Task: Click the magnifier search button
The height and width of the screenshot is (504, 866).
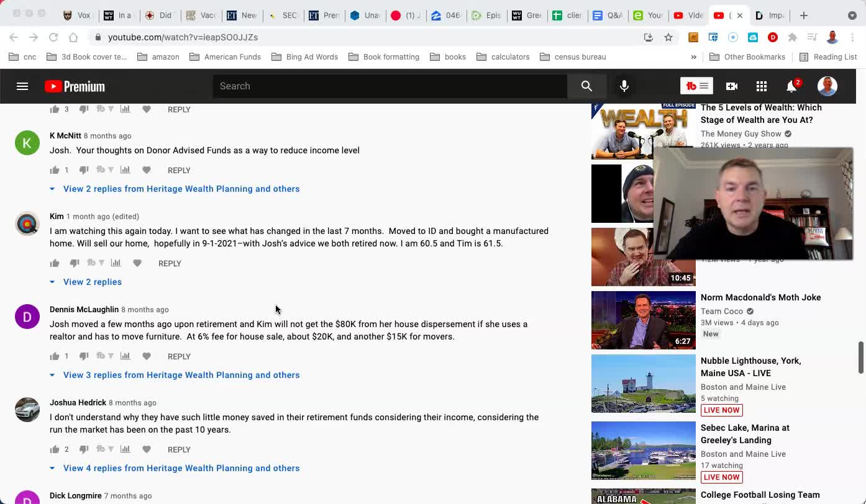Action: pyautogui.click(x=587, y=86)
